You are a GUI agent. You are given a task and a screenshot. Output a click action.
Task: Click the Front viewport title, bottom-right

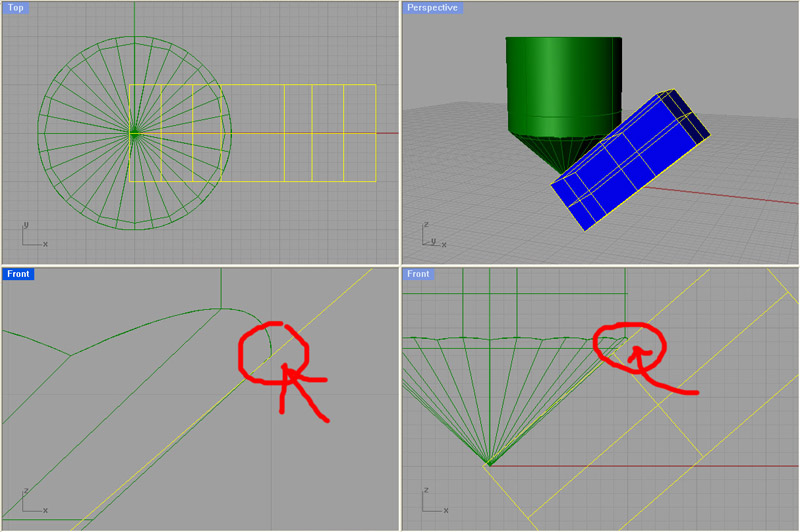tap(418, 274)
